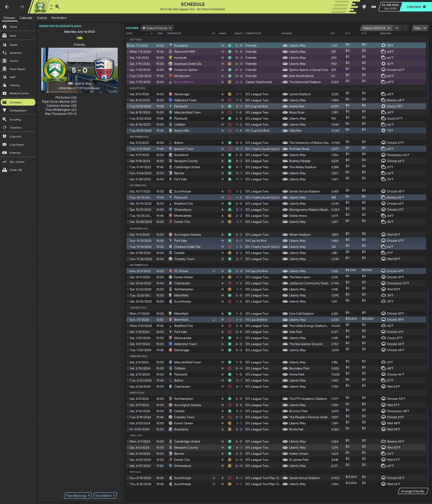Viewport: 432px width, 504px height.
Task: Click Arrange Friendly button
Action: coord(413,491)
